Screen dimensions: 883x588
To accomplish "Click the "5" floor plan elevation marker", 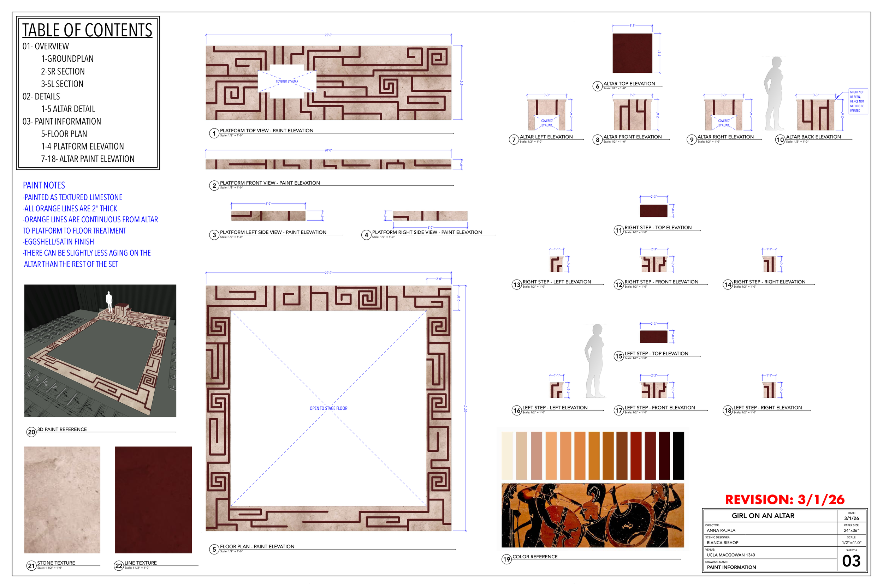I will click(x=214, y=548).
